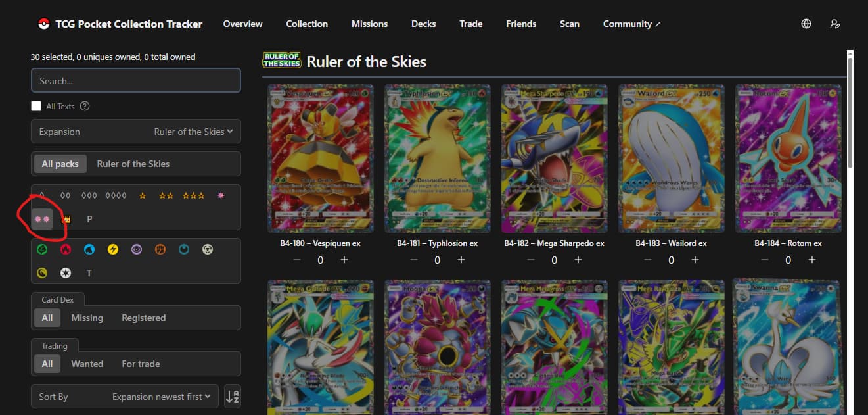868x415 pixels.
Task: Open the language globe icon
Action: pyautogui.click(x=806, y=24)
